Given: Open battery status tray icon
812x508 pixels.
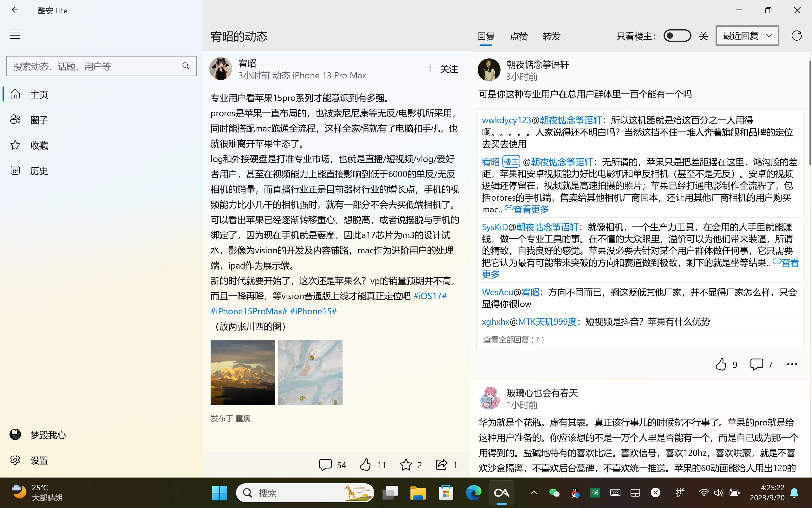Looking at the screenshot, I should tap(734, 493).
